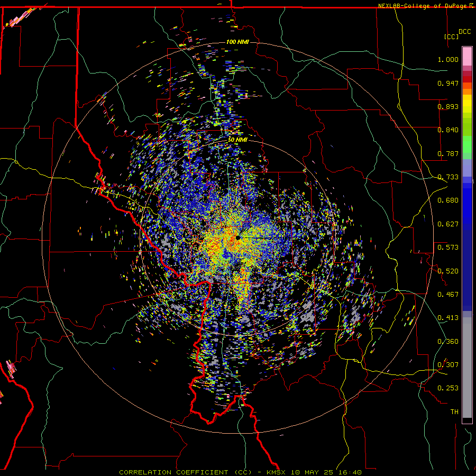Screen dimensions: 476x476
Task: Click the 0.947 color scale value
Action: tap(448, 83)
